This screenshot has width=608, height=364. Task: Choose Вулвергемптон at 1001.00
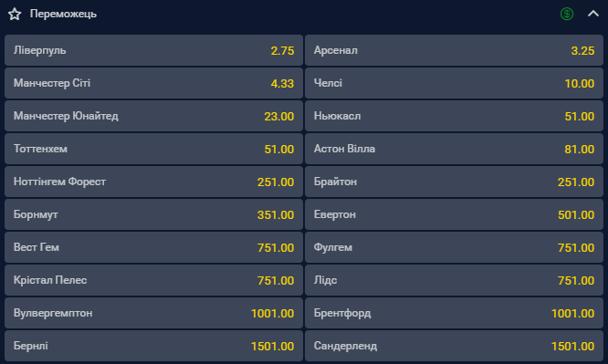pos(153,313)
